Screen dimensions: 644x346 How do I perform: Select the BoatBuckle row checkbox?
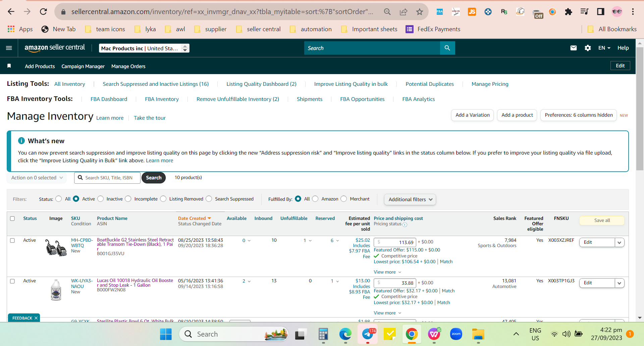point(12,240)
